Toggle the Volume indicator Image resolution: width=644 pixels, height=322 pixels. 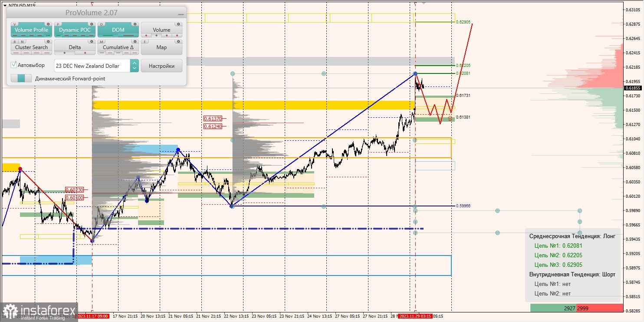pos(161,30)
